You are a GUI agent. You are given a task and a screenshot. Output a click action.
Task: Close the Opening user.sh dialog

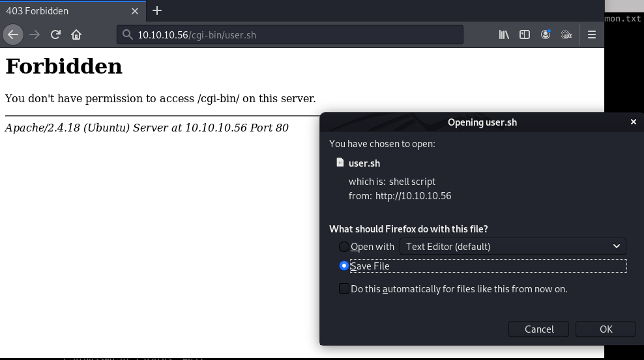(634, 122)
